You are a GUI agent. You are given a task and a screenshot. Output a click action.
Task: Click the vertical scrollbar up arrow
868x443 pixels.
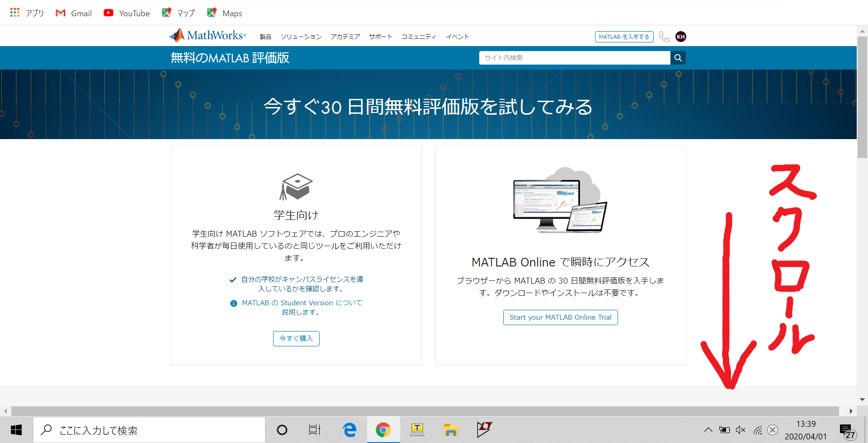point(862,31)
